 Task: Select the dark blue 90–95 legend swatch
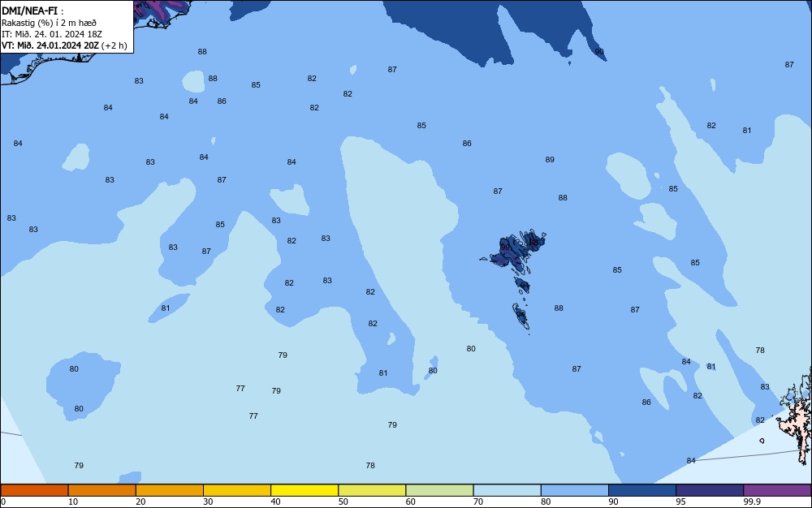(x=642, y=490)
